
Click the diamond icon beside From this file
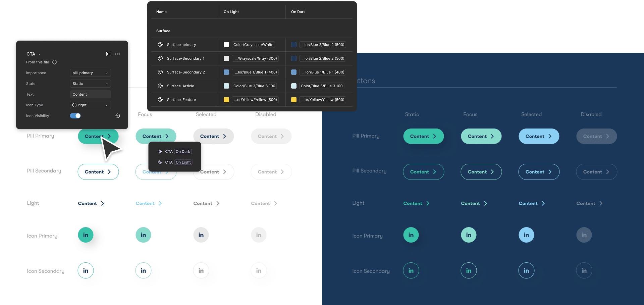coord(55,62)
